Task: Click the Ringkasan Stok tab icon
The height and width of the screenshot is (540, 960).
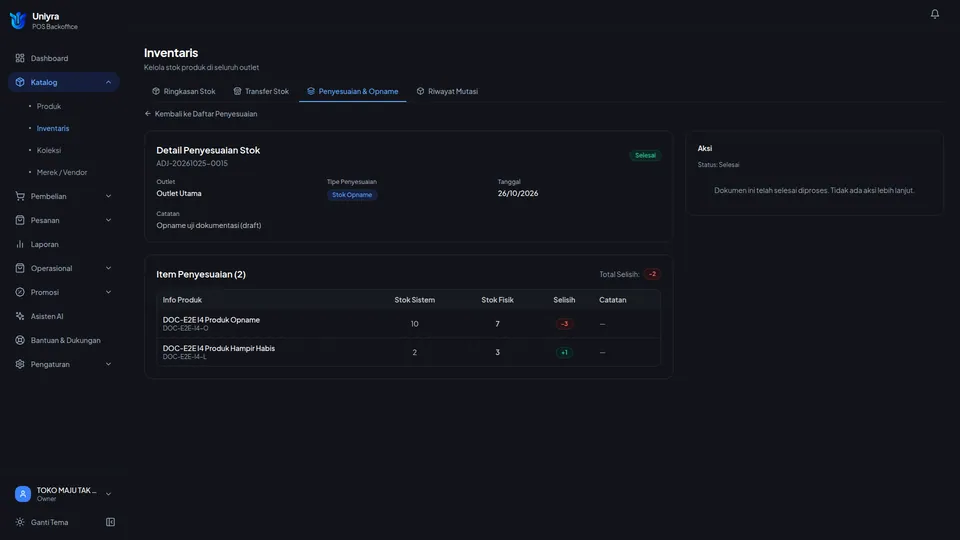Action: pyautogui.click(x=156, y=91)
